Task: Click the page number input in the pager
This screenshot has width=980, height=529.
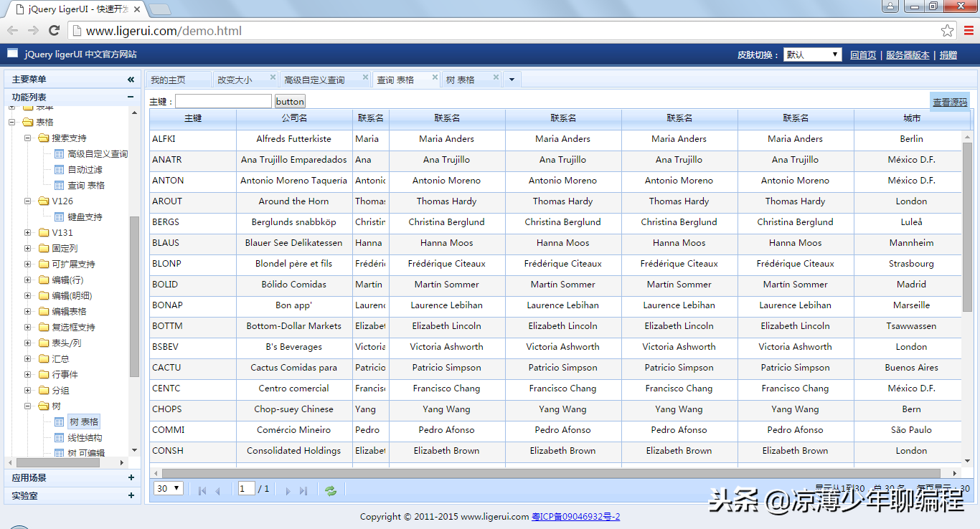Action: click(x=247, y=488)
